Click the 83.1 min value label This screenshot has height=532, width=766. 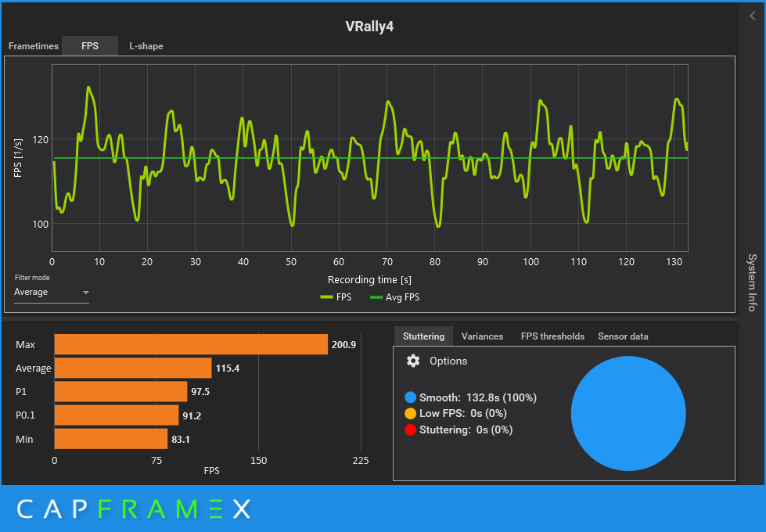tap(181, 439)
